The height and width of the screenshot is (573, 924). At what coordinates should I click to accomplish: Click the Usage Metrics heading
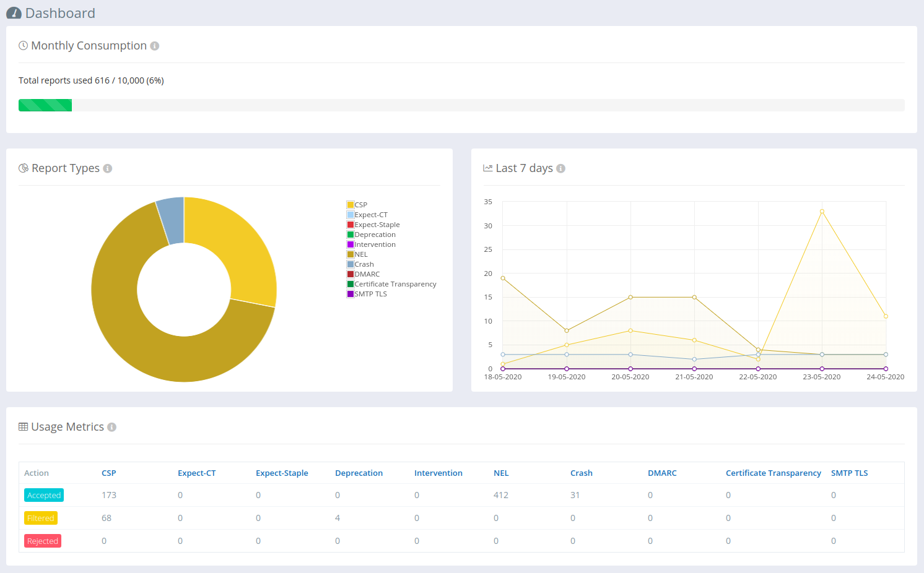point(68,427)
